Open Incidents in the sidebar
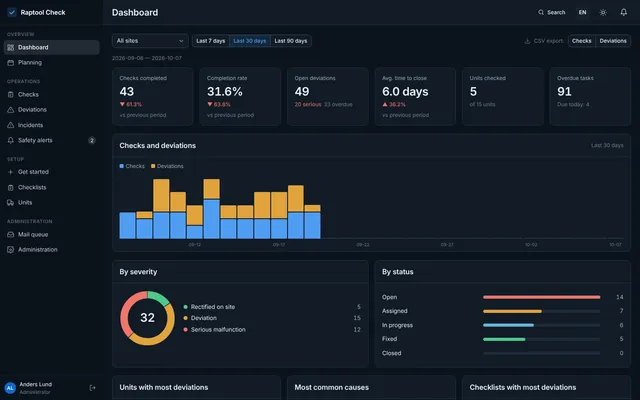Image resolution: width=640 pixels, height=400 pixels. point(51,125)
